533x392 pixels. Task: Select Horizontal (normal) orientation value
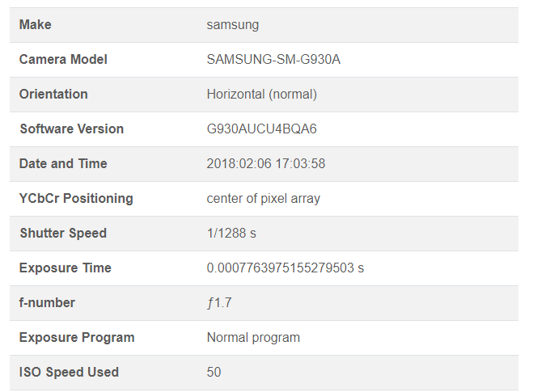pyautogui.click(x=261, y=95)
